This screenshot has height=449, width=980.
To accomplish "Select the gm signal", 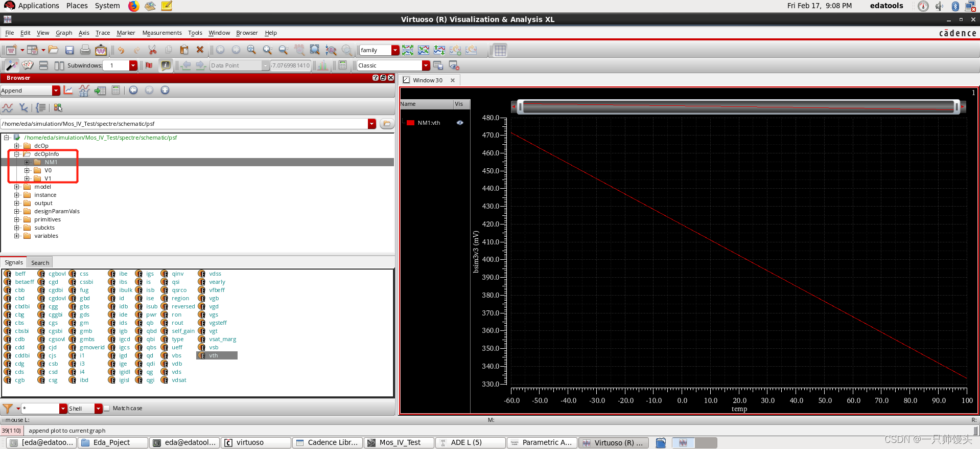I will pos(84,323).
